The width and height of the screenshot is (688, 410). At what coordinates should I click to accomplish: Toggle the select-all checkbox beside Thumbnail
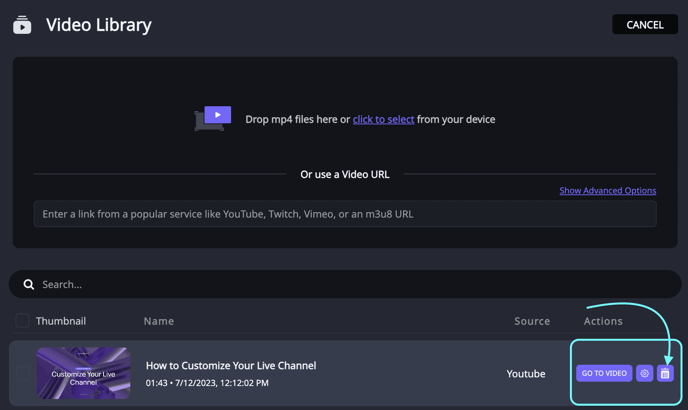pos(22,321)
